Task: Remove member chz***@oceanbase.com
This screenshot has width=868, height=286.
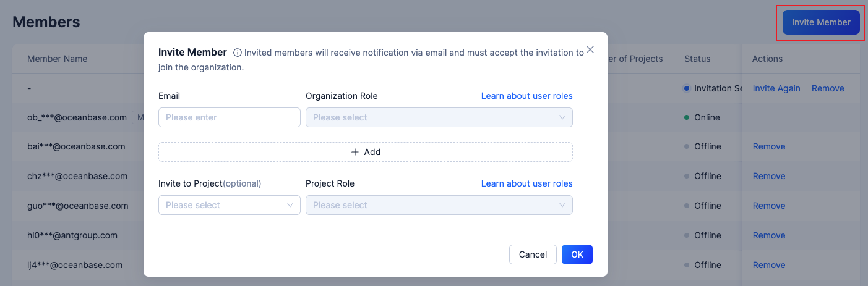Action: pos(769,176)
